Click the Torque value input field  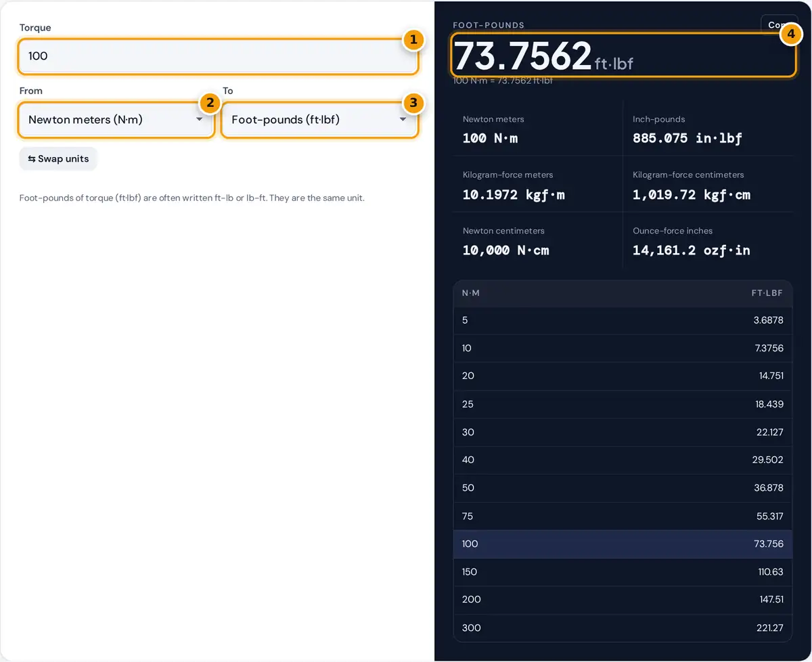tap(218, 56)
